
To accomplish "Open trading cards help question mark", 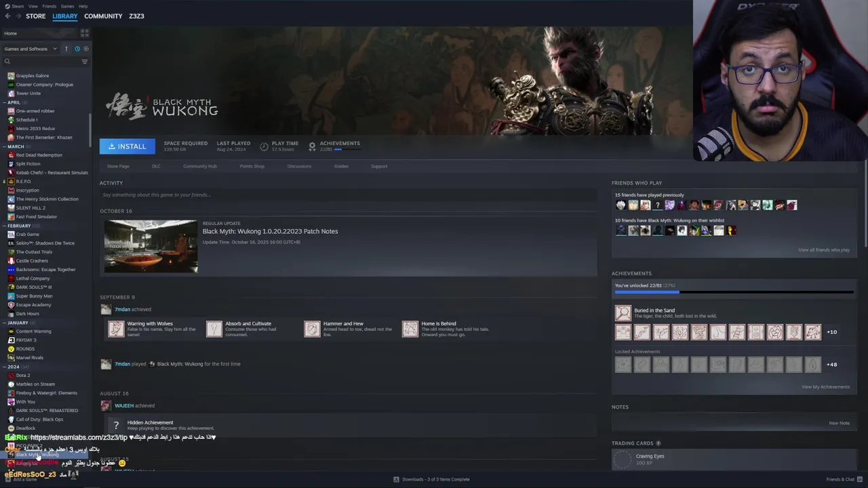I will (x=658, y=443).
